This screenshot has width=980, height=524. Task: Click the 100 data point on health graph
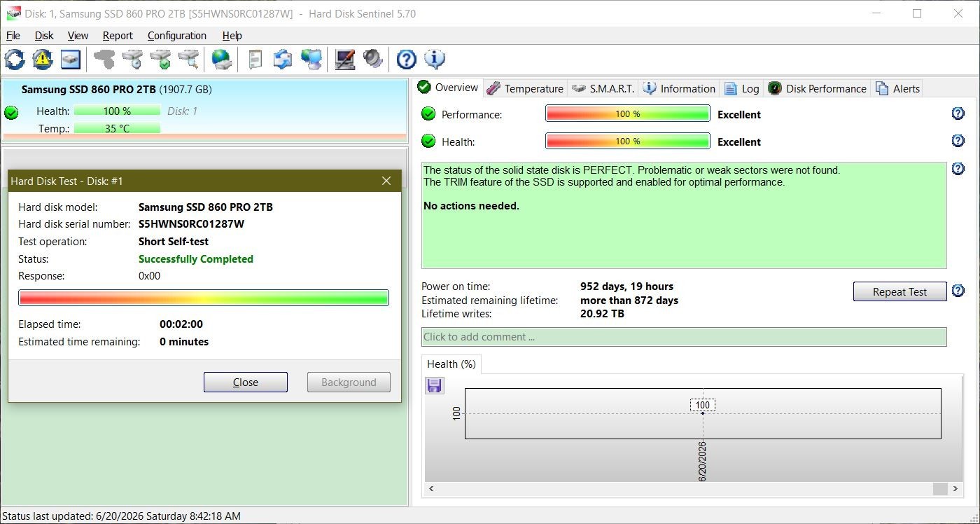703,413
